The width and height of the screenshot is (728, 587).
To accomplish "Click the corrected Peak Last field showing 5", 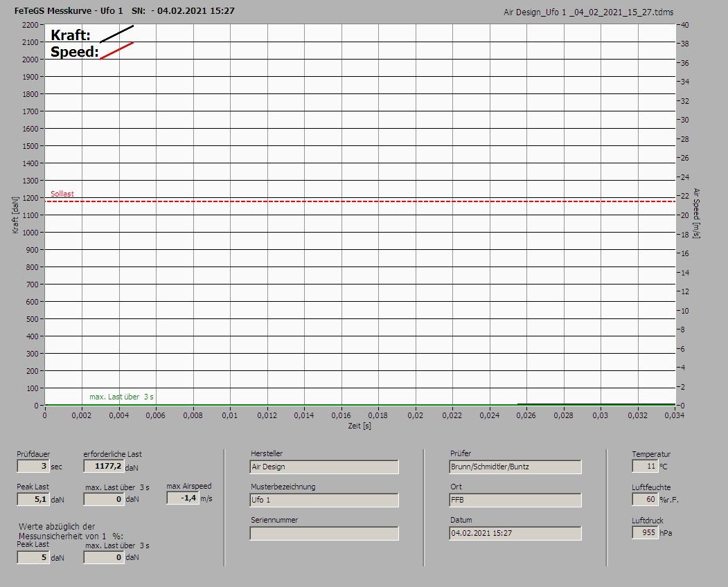I will click(33, 557).
